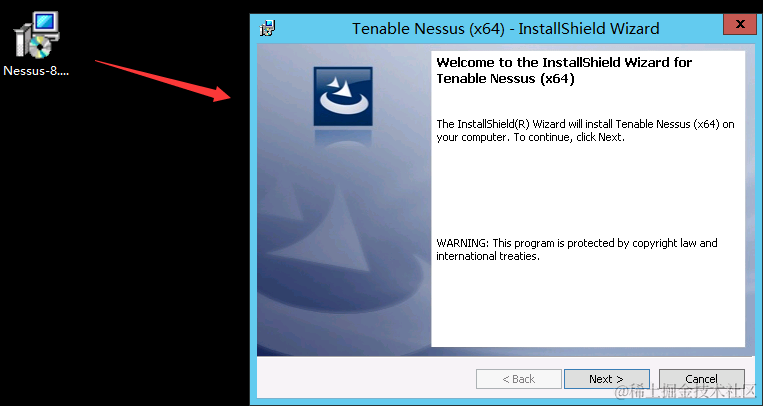The width and height of the screenshot is (763, 406).
Task: Click the empty white area left of Back
Action: (x=365, y=379)
